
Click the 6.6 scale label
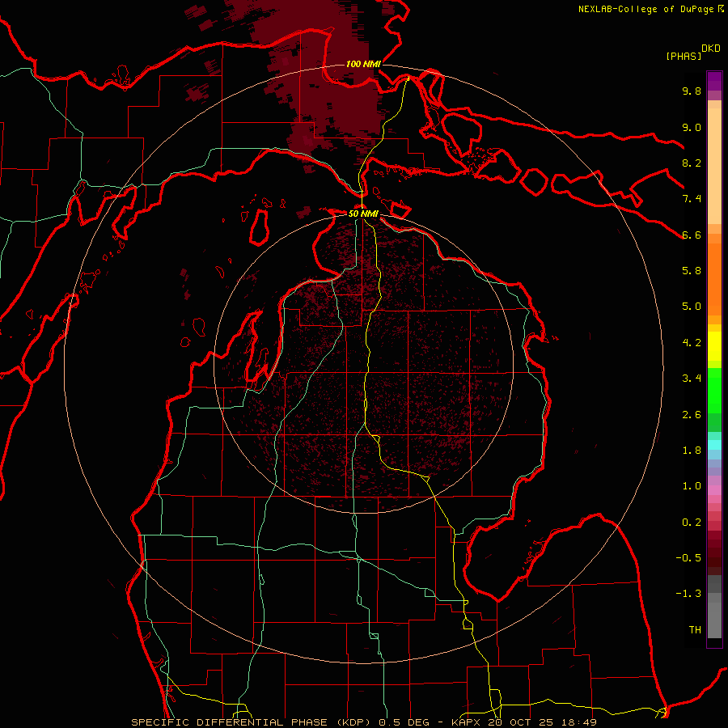692,235
